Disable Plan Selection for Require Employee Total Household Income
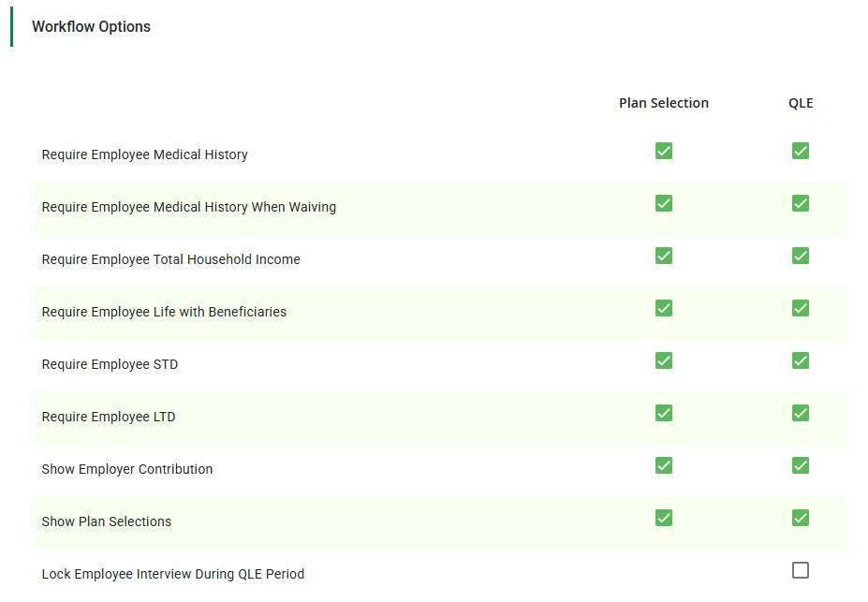This screenshot has width=868, height=602. (664, 256)
